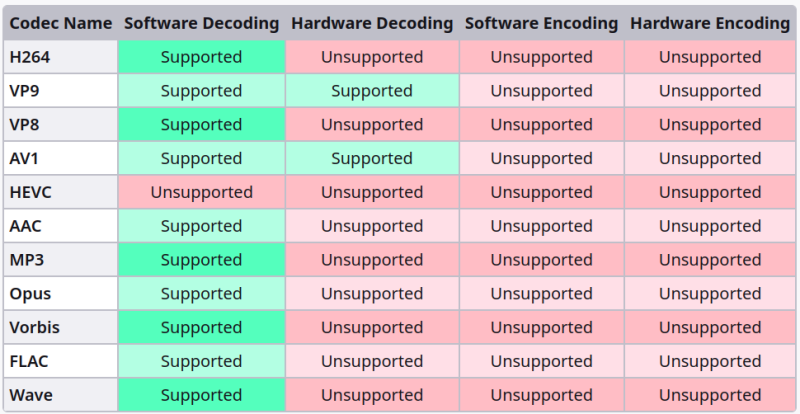
Task: Click FLAC's Hardware Encoding Unsupported cell
Action: [x=710, y=361]
